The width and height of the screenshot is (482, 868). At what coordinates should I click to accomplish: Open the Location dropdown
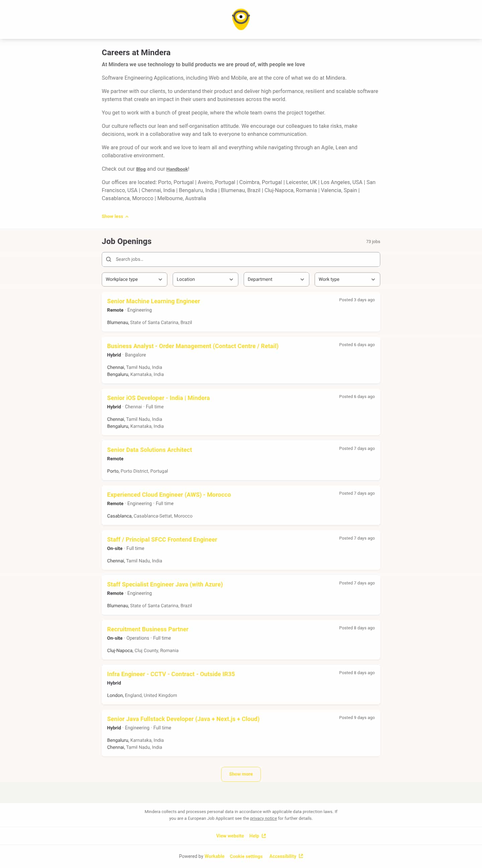tap(206, 279)
